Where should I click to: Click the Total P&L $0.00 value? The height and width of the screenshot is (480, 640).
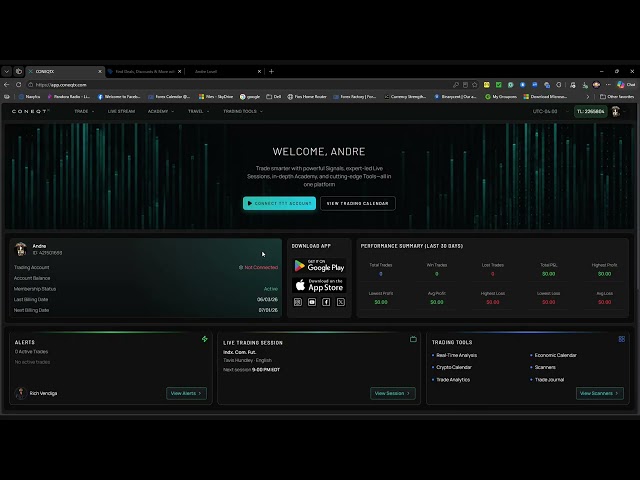[549, 274]
